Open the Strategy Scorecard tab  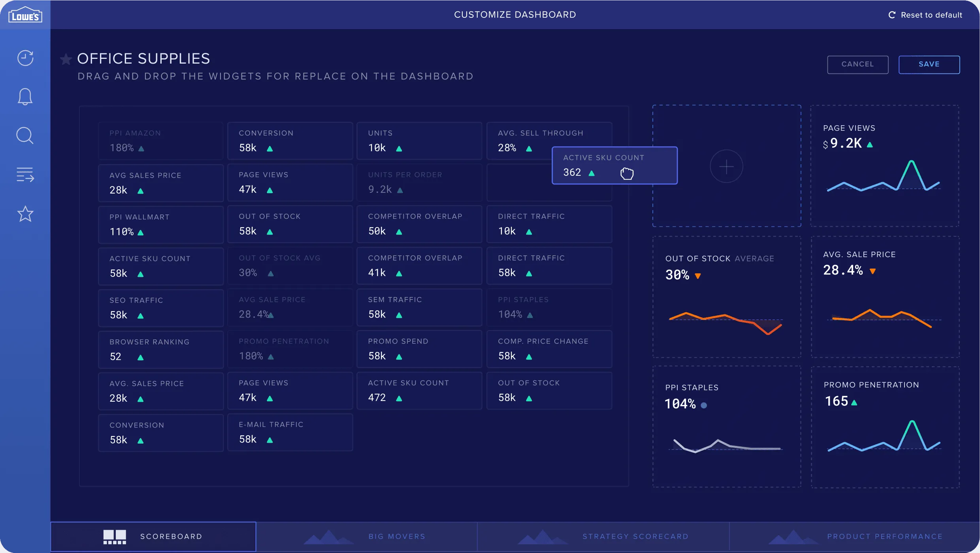(x=603, y=536)
